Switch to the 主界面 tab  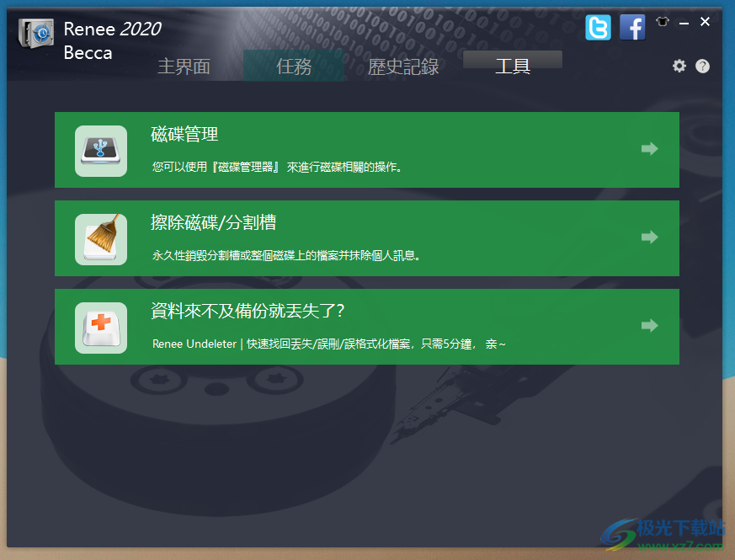coord(184,67)
